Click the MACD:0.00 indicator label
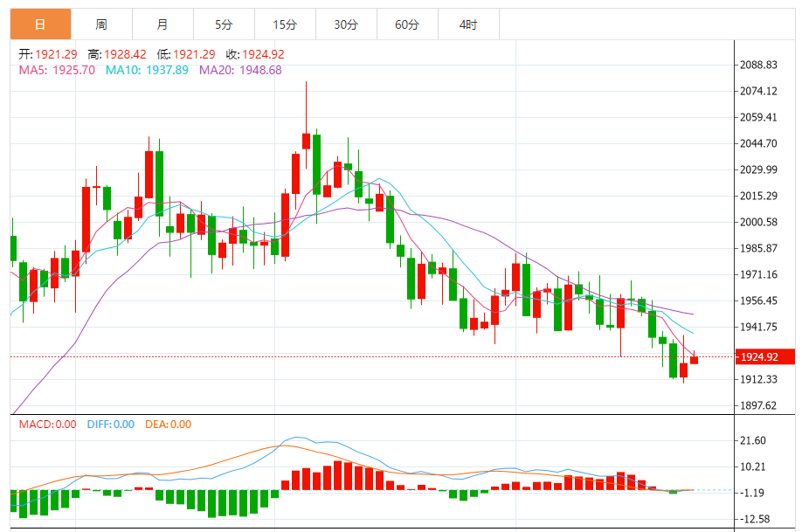 click(47, 424)
